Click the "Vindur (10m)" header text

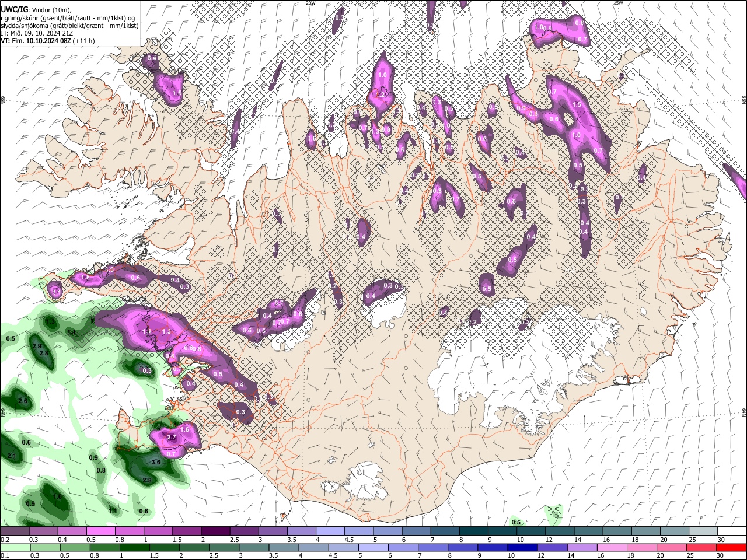[x=51, y=9]
